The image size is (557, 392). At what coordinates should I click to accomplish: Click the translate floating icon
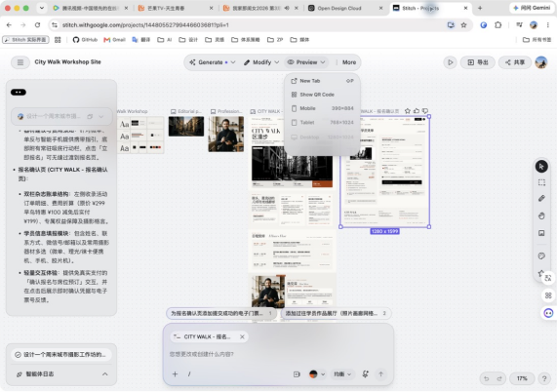point(548,278)
